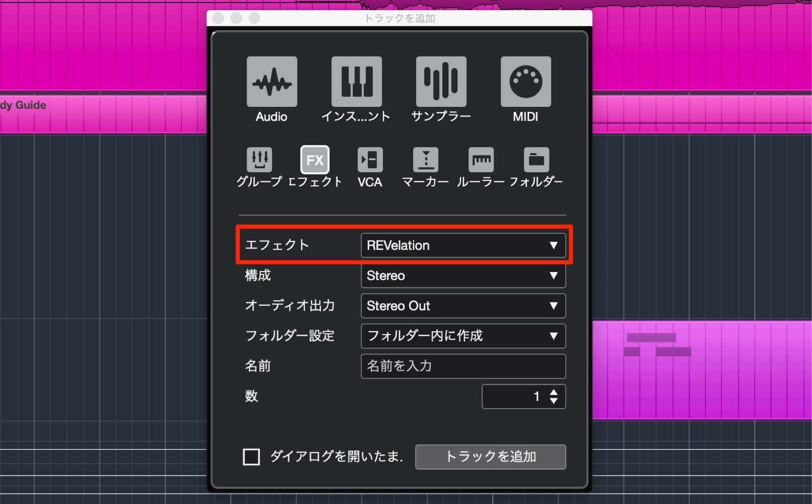Viewport: 812px width, 504px height.
Task: Select the Folder track icon
Action: [x=536, y=160]
